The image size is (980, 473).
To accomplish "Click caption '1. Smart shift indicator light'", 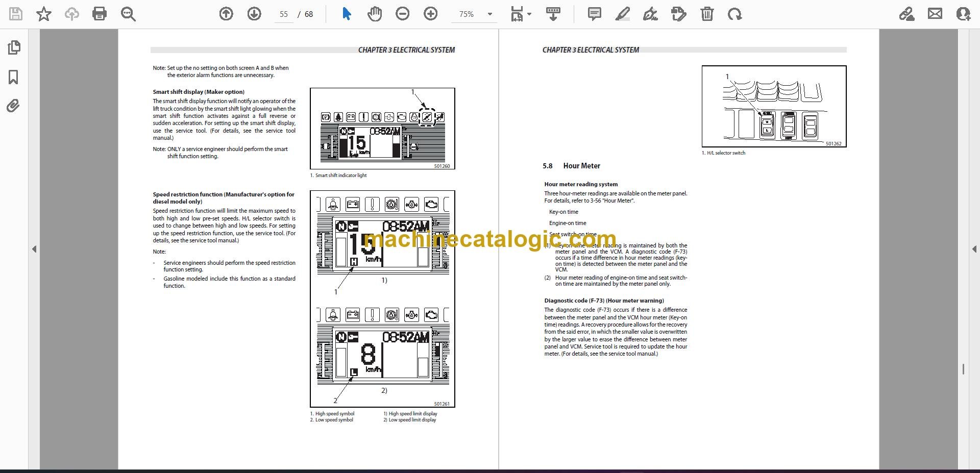I will click(x=338, y=175).
